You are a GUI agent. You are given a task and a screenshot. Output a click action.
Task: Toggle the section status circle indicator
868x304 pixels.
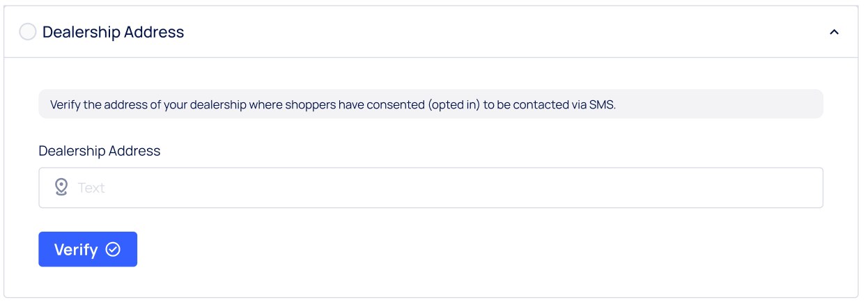coord(28,32)
